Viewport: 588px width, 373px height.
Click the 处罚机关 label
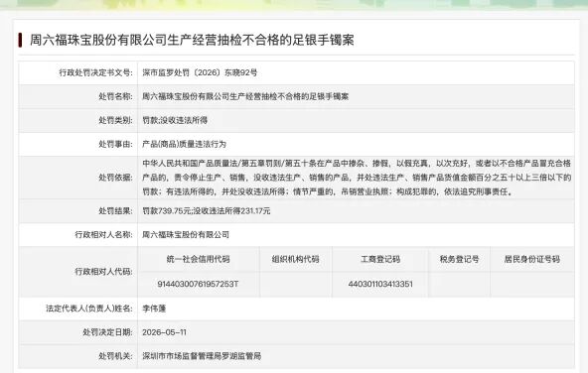pos(115,356)
